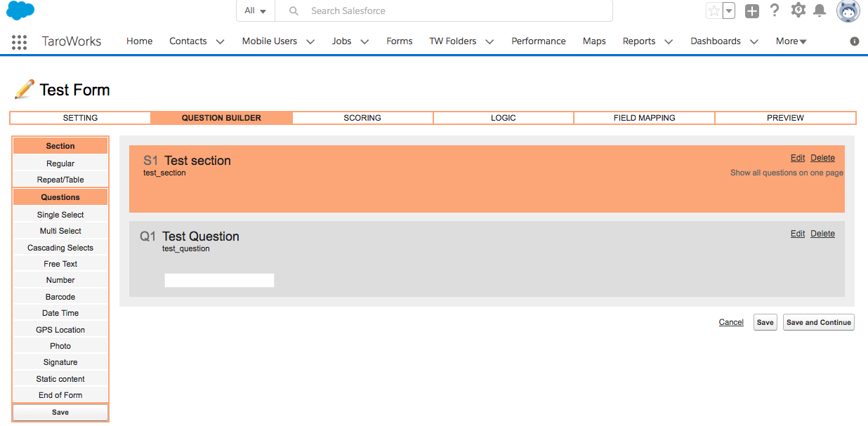
Task: Expand the Contacts tab chevron
Action: point(220,41)
